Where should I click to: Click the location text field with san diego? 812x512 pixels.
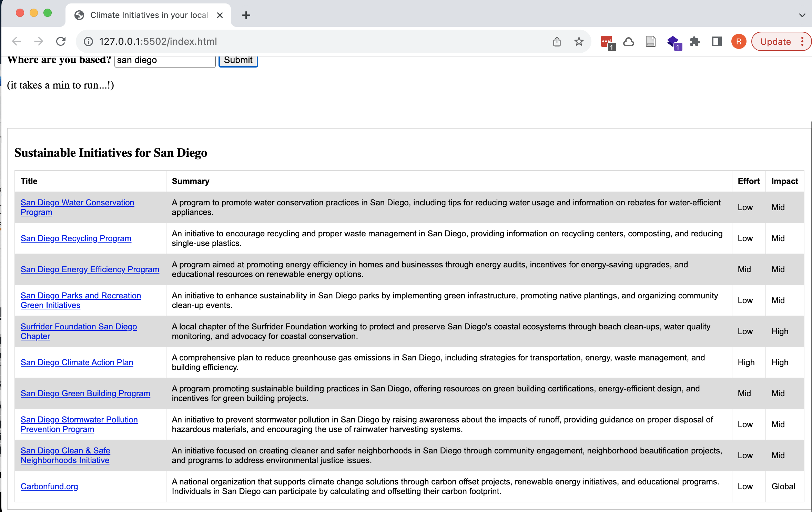pyautogui.click(x=165, y=60)
